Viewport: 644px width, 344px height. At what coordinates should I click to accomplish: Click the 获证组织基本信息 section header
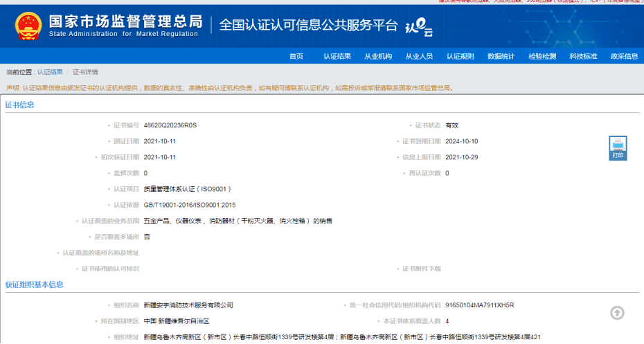click(x=34, y=284)
